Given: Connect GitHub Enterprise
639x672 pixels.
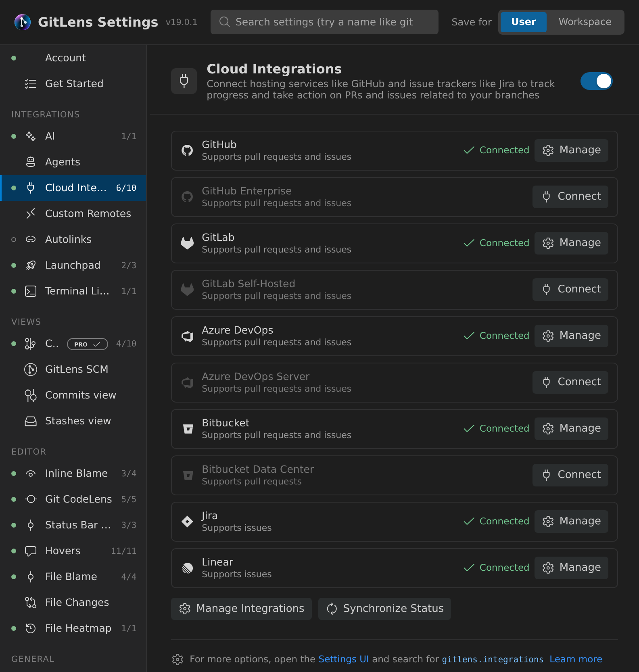Looking at the screenshot, I should [x=570, y=197].
